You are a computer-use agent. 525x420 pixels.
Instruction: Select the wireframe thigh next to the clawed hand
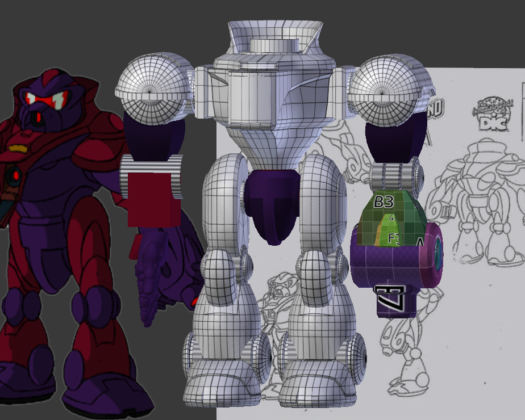pos(225,204)
